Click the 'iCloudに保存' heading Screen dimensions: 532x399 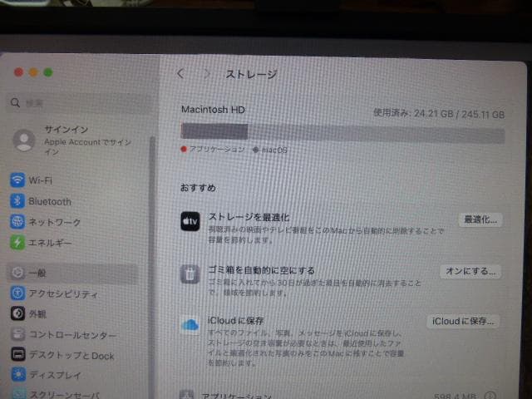(236, 320)
